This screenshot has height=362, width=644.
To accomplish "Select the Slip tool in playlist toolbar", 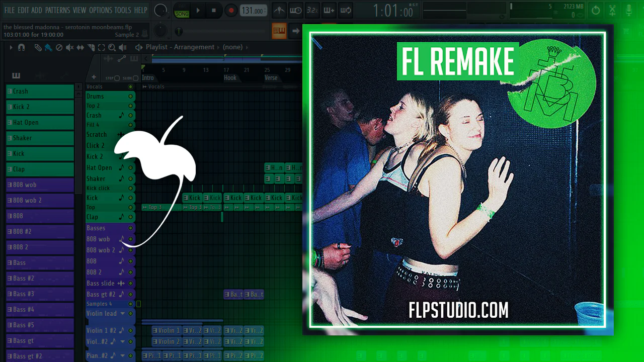I will pos(80,47).
